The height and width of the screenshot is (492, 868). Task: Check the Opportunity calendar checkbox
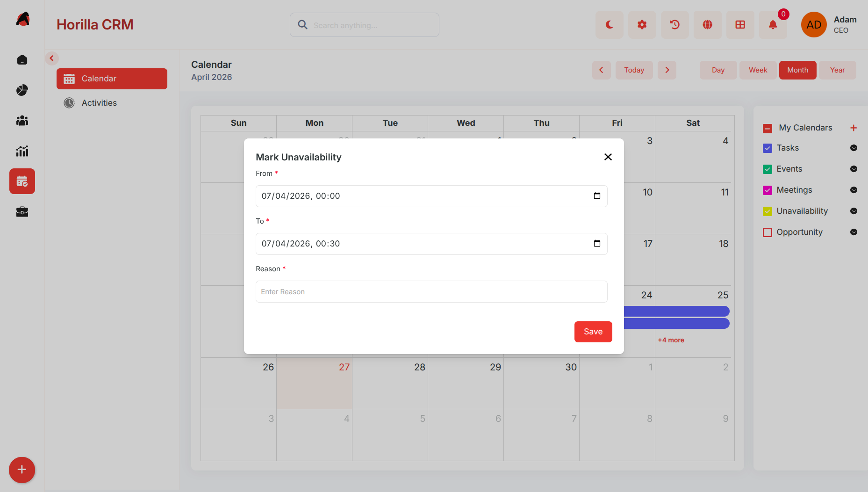[768, 232]
